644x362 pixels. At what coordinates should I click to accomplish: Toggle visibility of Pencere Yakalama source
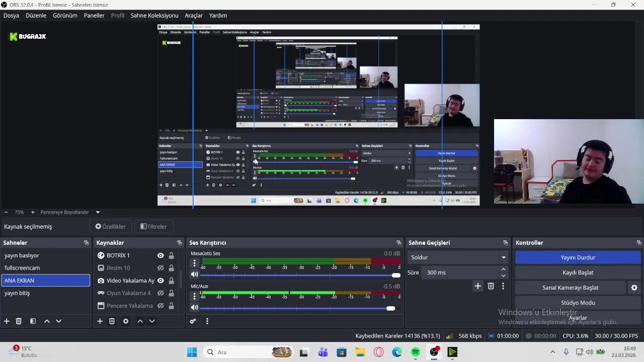point(160,306)
